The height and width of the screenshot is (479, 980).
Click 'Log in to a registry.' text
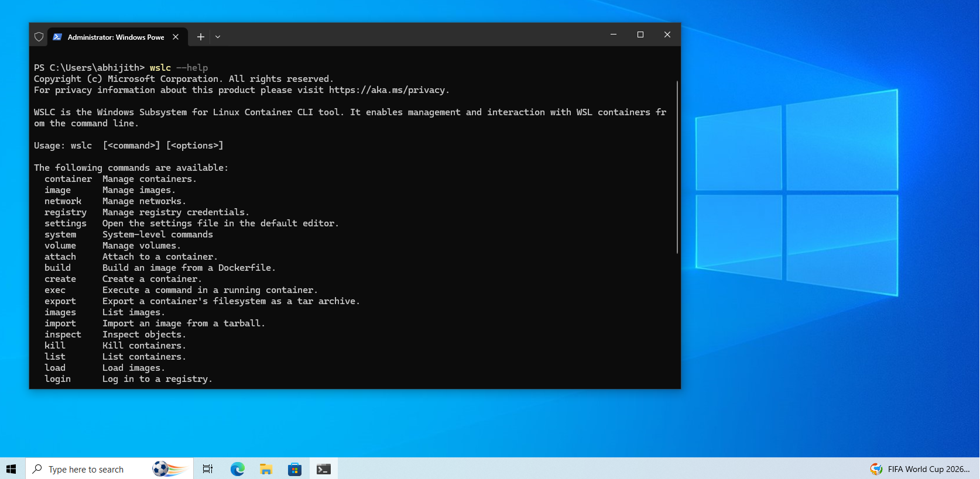[x=157, y=379]
